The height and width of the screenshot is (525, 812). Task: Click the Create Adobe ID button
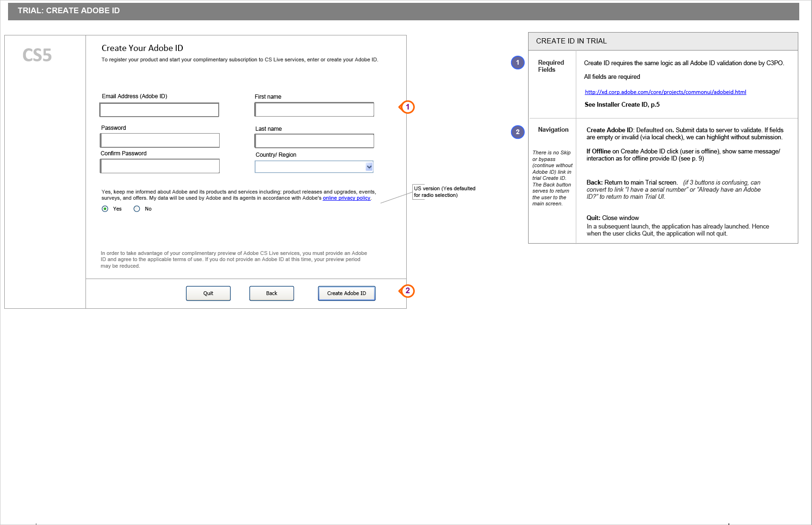click(347, 293)
